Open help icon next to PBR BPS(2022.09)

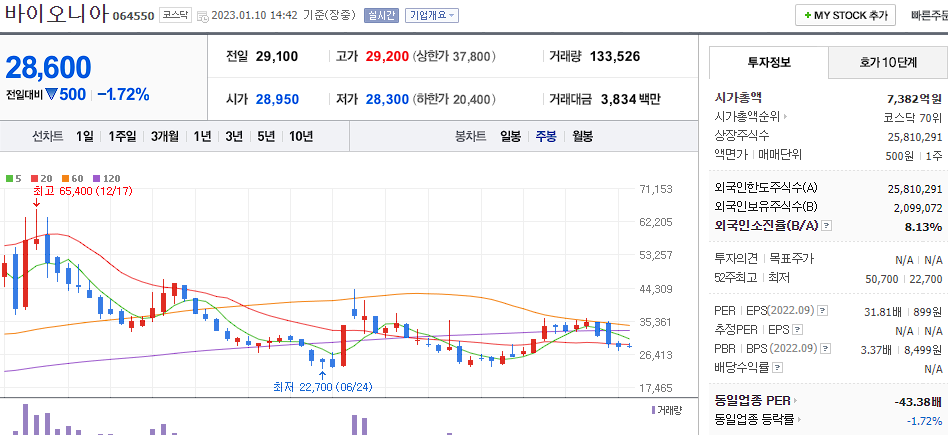[x=825, y=349]
